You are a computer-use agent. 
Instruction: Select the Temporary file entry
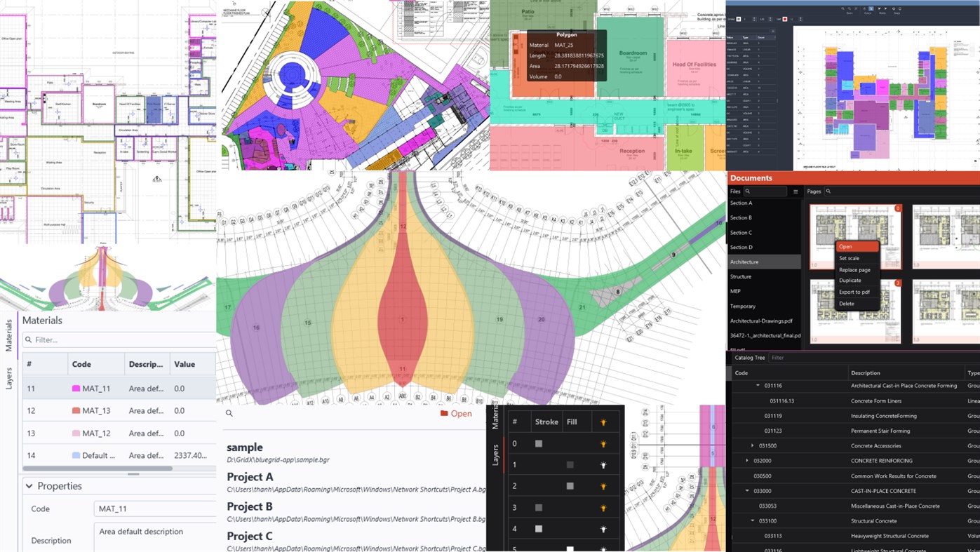click(x=765, y=306)
